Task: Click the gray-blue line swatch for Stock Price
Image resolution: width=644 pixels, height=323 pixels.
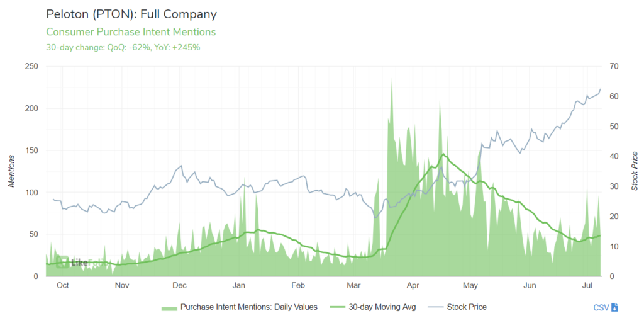Action: [436, 307]
